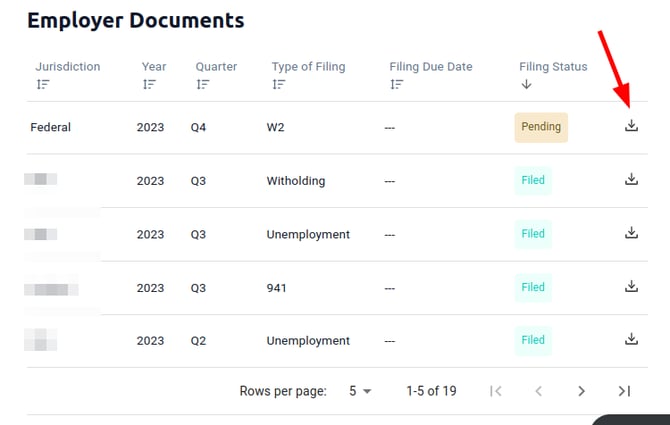The image size is (670, 425).
Task: Go to the previous page
Action: click(x=538, y=391)
